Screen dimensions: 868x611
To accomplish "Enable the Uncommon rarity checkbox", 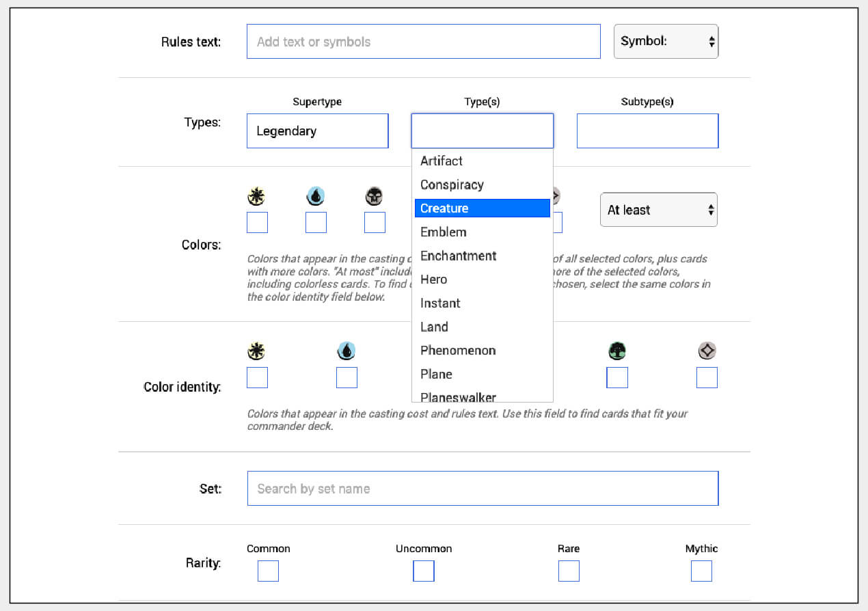I will (423, 571).
